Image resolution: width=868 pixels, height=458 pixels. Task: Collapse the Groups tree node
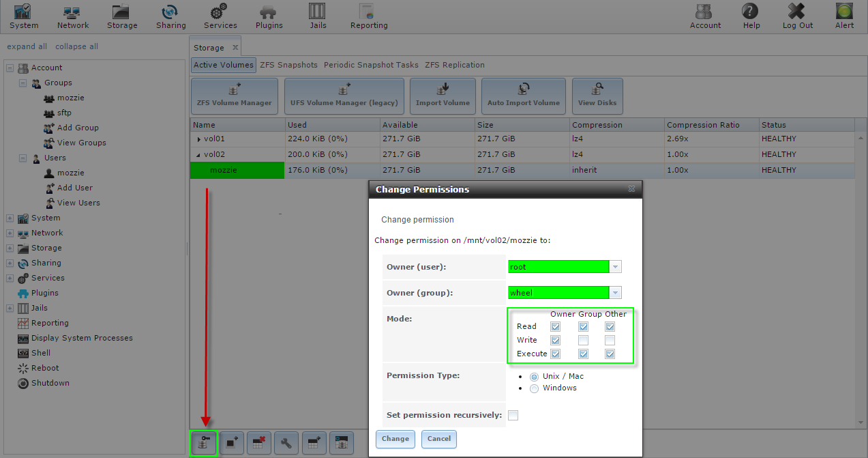tap(23, 83)
